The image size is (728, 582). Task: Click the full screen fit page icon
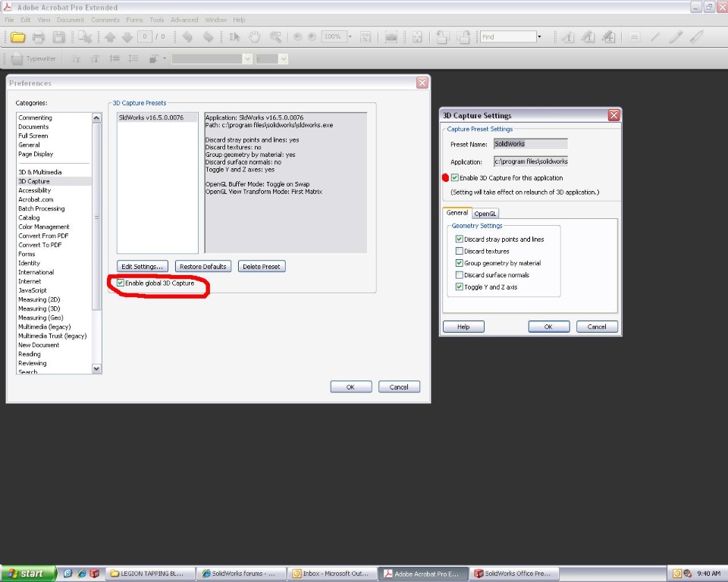(417, 37)
